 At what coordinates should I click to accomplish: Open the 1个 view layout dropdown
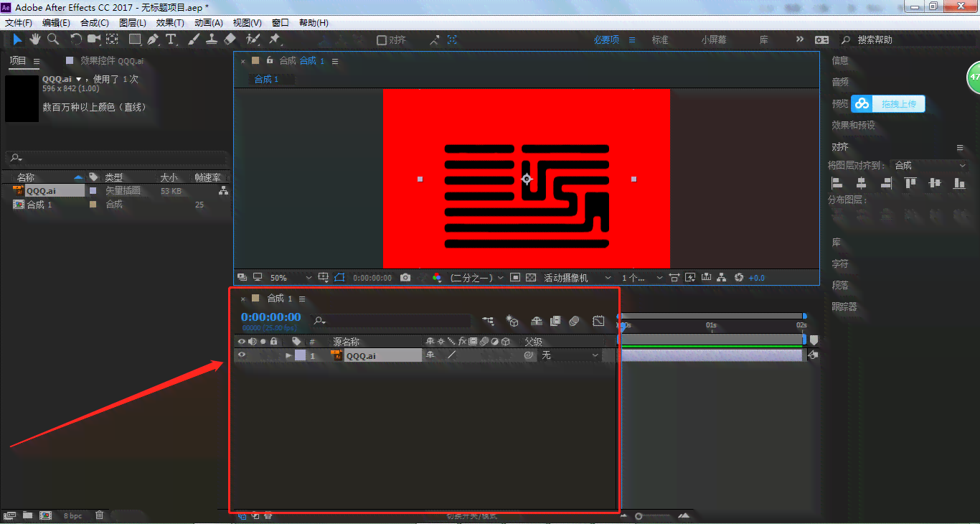click(x=641, y=278)
